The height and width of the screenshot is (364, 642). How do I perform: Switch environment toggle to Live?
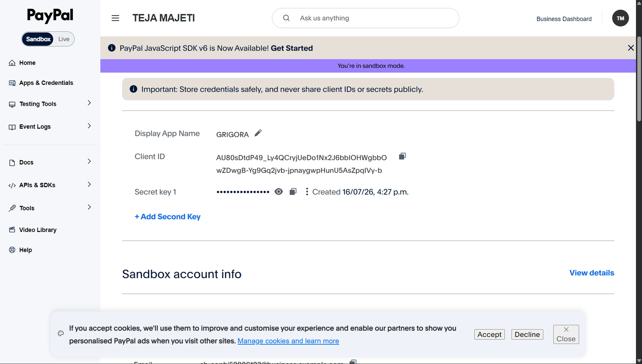(x=64, y=39)
